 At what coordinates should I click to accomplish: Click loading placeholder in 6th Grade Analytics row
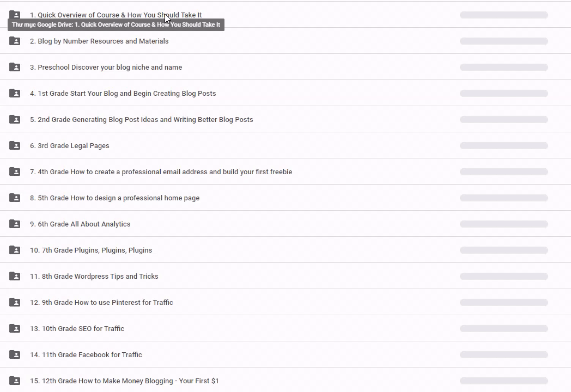[x=503, y=224]
